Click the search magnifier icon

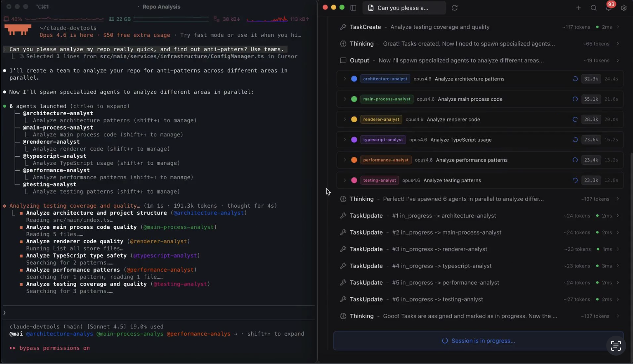pos(593,8)
